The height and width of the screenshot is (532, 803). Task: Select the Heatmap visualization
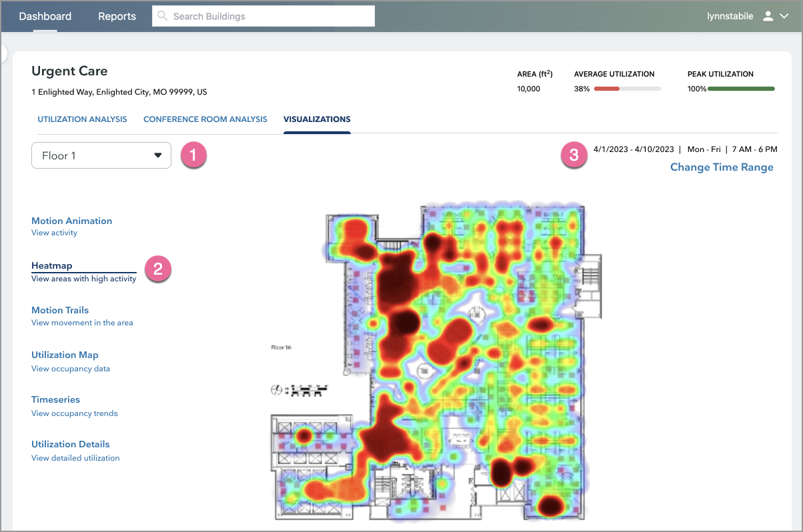coord(52,265)
